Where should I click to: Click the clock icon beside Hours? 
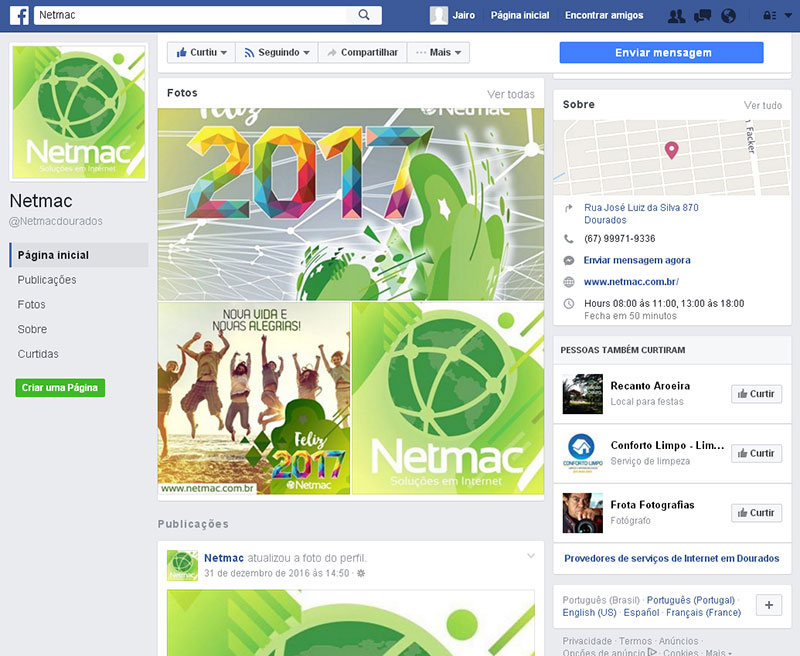click(x=569, y=304)
